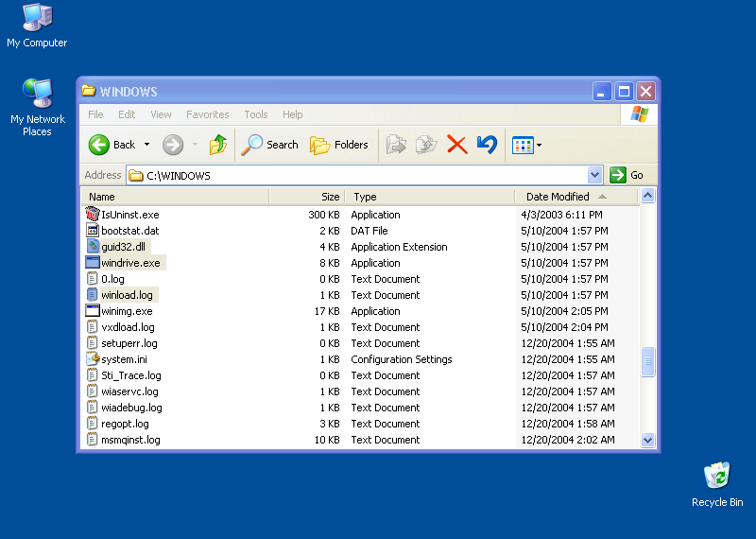Viewport: 756px width, 539px height.
Task: Click the WINDOWS folder icon in title bar
Action: [x=88, y=90]
